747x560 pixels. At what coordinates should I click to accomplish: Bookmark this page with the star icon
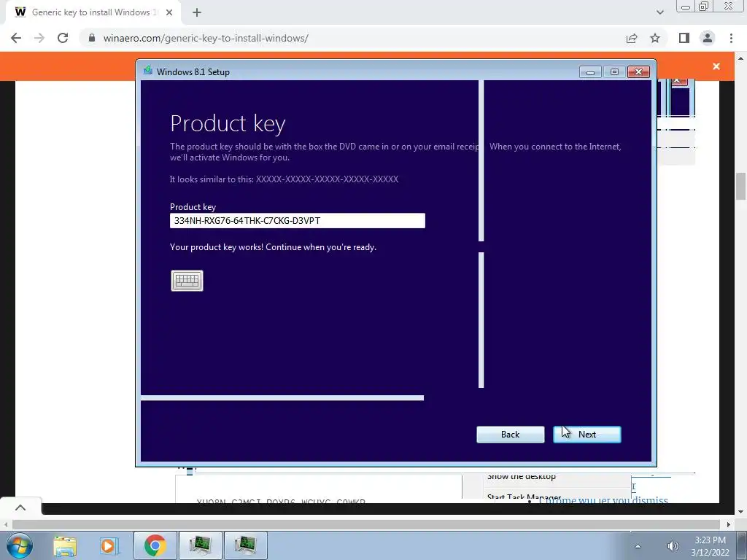655,38
